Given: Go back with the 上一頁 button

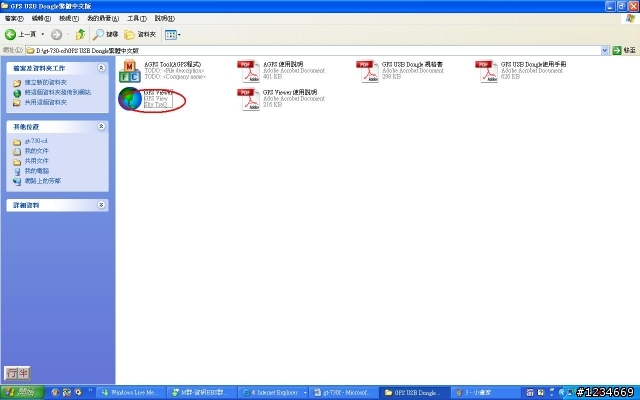Looking at the screenshot, I should [x=20, y=35].
